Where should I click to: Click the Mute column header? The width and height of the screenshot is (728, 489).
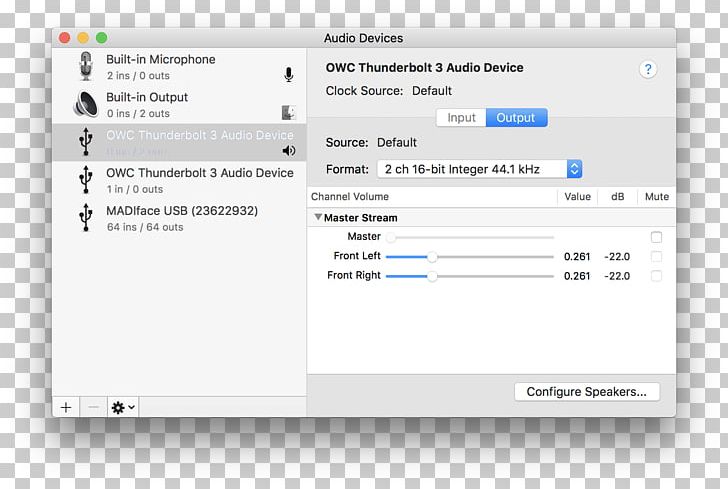coord(656,196)
